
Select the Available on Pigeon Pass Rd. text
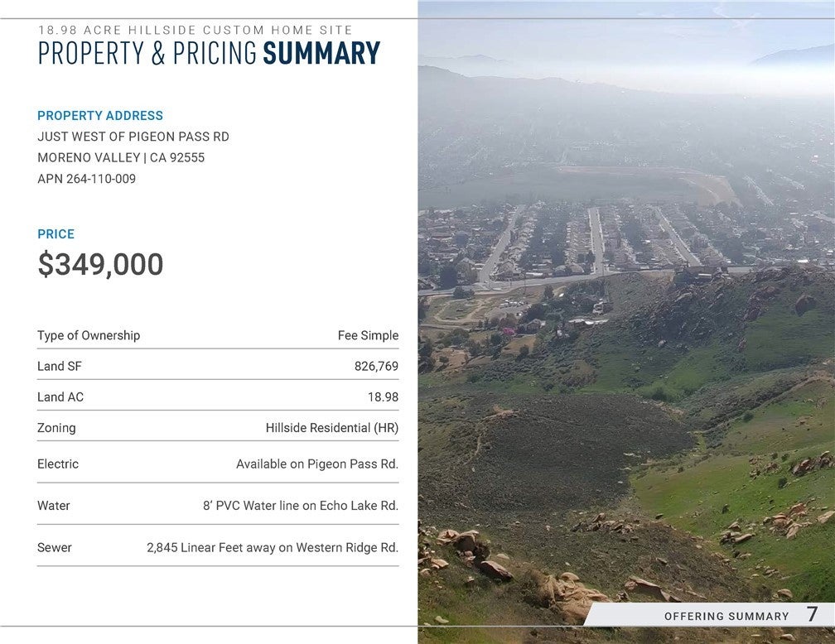[316, 464]
